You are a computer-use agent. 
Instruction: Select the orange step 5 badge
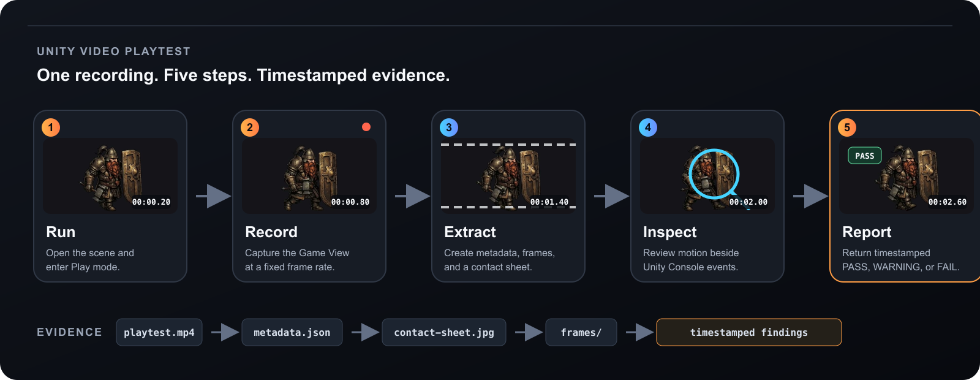[x=847, y=127]
